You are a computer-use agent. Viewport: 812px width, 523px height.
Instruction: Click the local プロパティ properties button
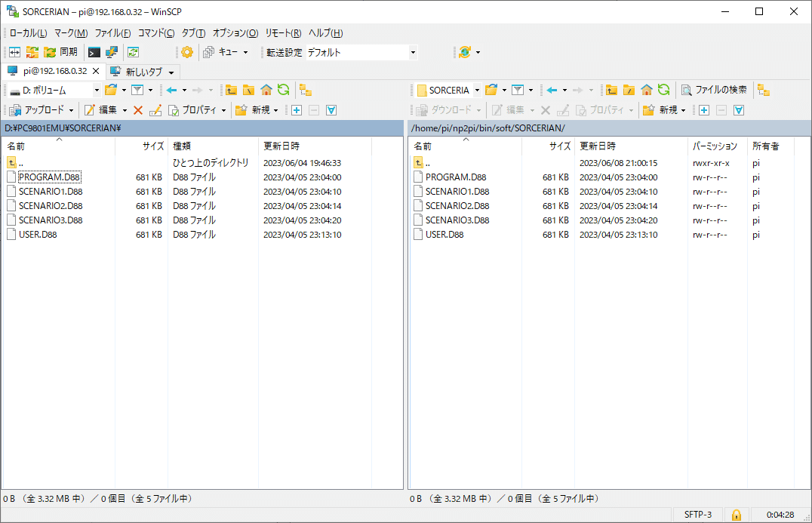point(192,109)
